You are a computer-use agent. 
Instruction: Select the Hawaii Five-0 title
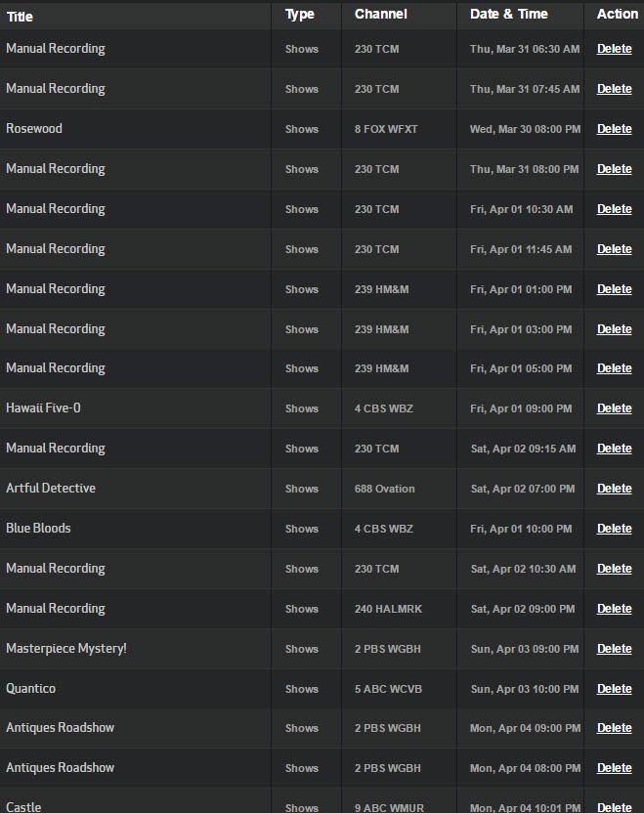(x=43, y=408)
